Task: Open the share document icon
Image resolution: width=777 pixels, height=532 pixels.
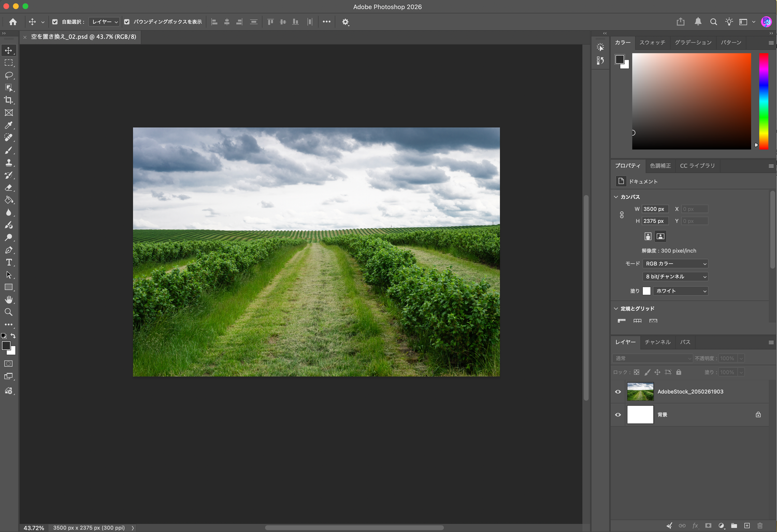Action: (x=681, y=22)
